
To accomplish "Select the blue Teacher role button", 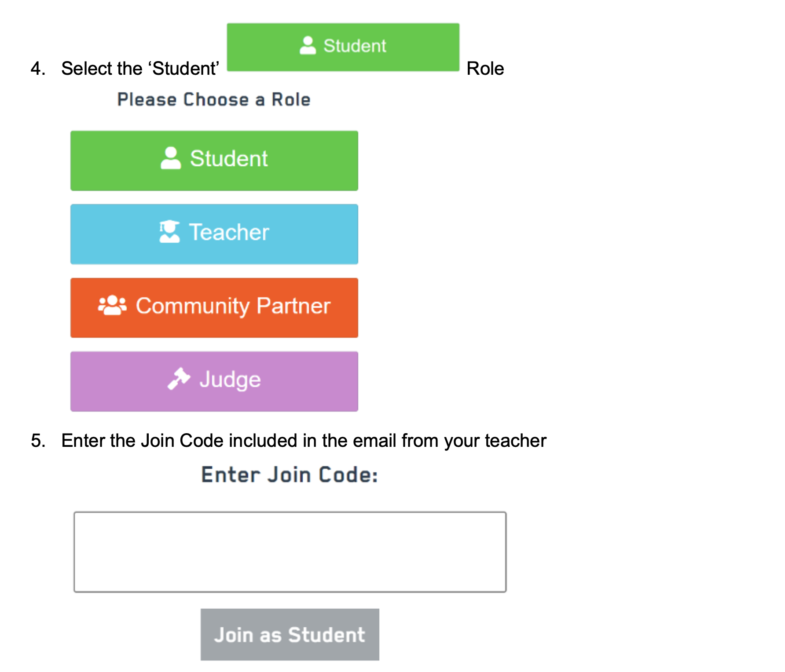I will 214,234.
